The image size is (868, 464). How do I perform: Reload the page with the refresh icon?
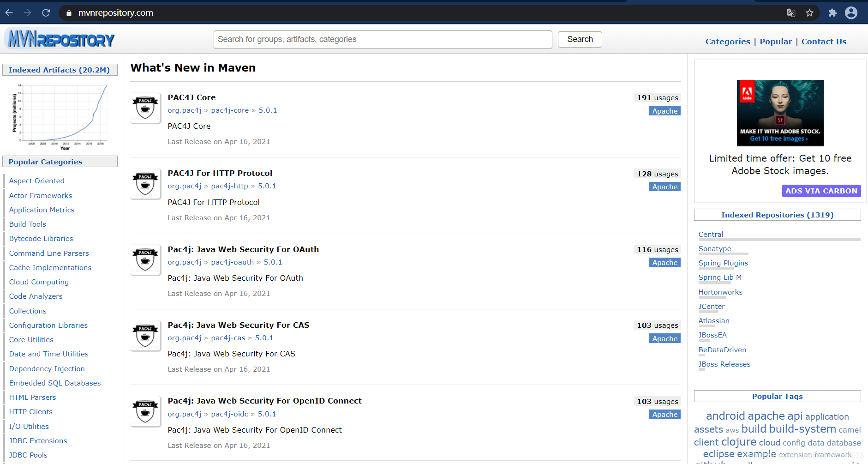[46, 13]
